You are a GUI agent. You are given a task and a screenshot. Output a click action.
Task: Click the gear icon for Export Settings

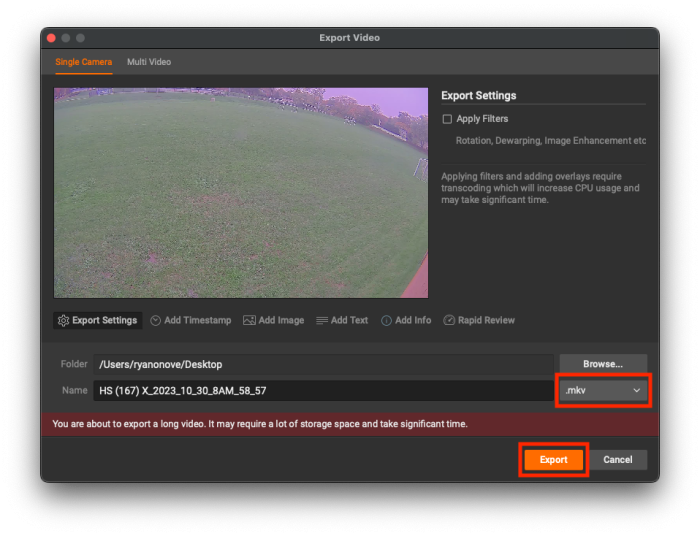point(64,321)
